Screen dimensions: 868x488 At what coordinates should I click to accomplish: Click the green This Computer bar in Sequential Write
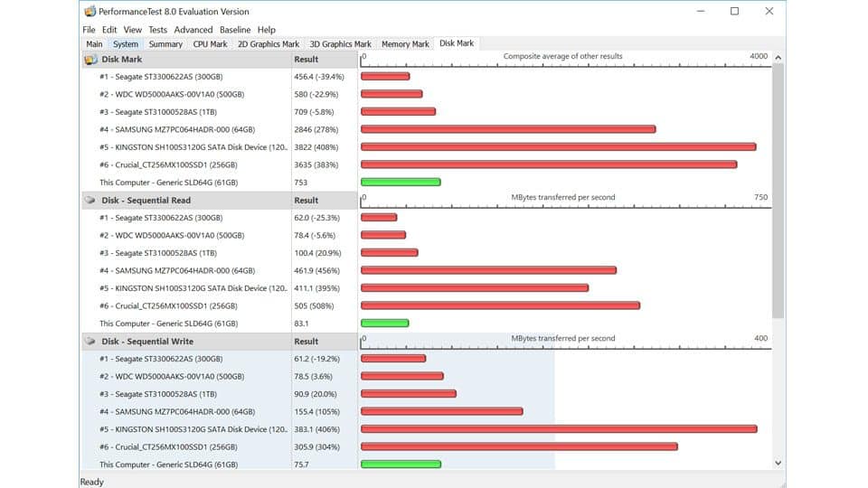pos(401,465)
